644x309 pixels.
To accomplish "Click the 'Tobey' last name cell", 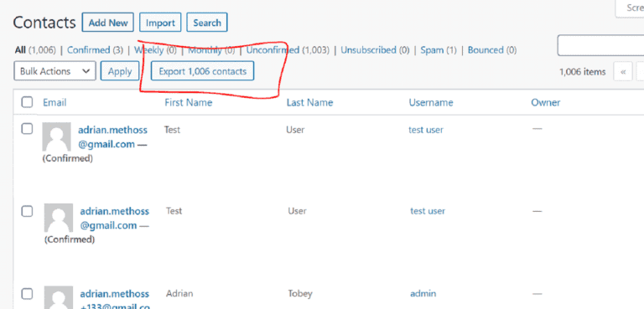I will point(300,294).
